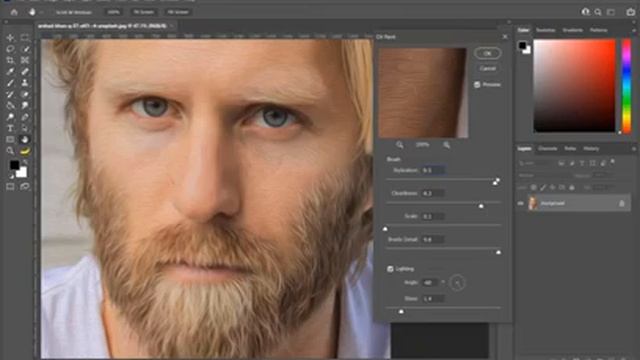Click the Stylization slider handle

pos(496,182)
